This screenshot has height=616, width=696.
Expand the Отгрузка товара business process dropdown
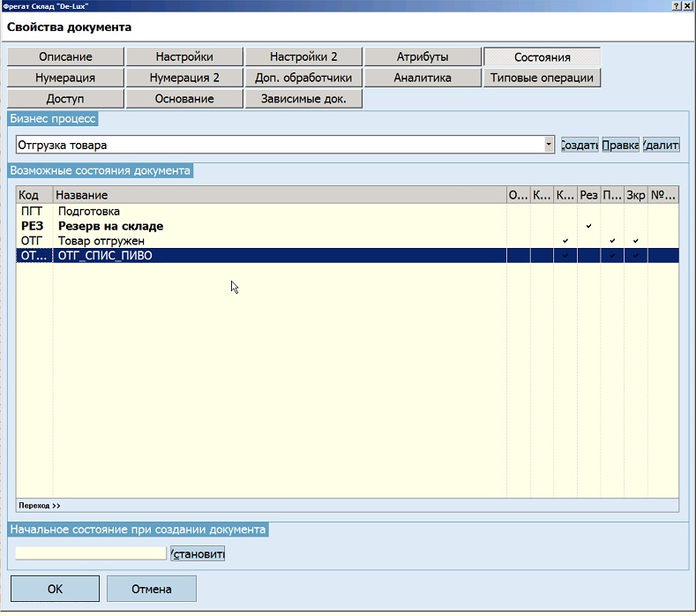[549, 145]
